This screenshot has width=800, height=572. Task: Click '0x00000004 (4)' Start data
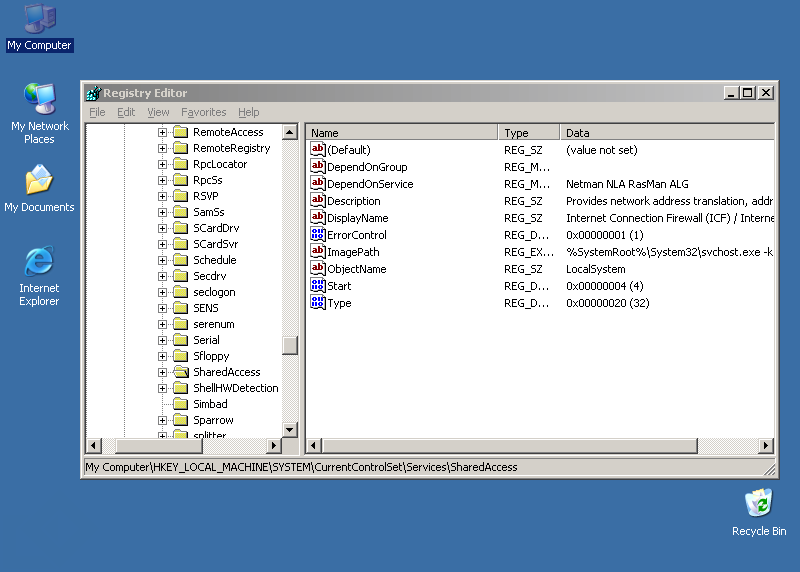(x=605, y=286)
